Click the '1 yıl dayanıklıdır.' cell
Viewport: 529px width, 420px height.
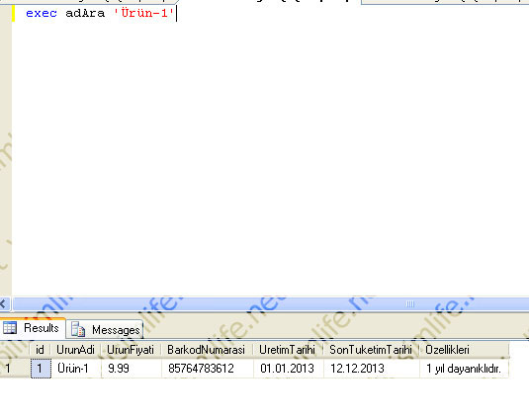click(464, 368)
